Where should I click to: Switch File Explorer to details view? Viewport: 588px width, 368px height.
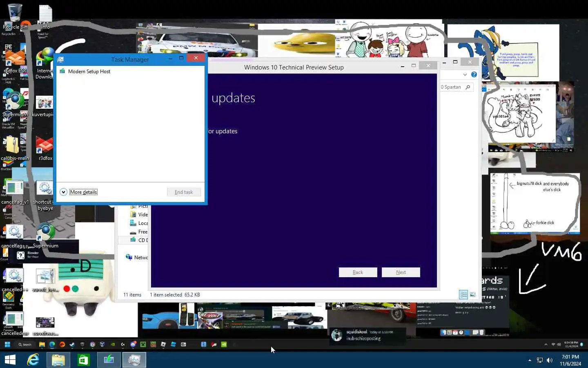coord(463,294)
